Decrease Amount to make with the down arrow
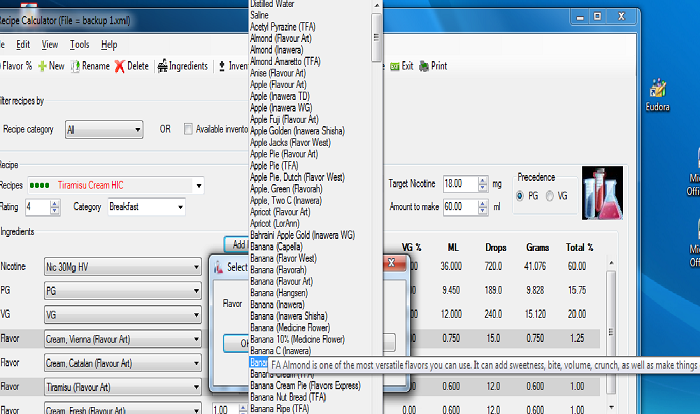 [x=483, y=211]
